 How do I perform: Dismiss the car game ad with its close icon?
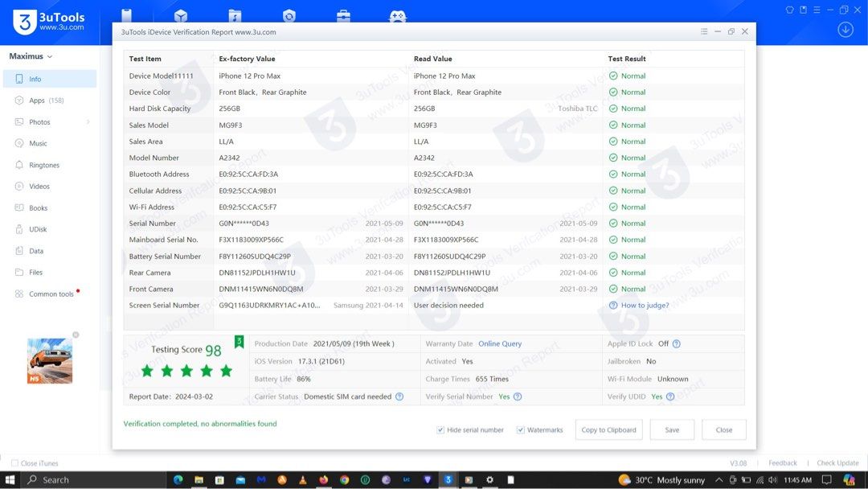pyautogui.click(x=76, y=335)
